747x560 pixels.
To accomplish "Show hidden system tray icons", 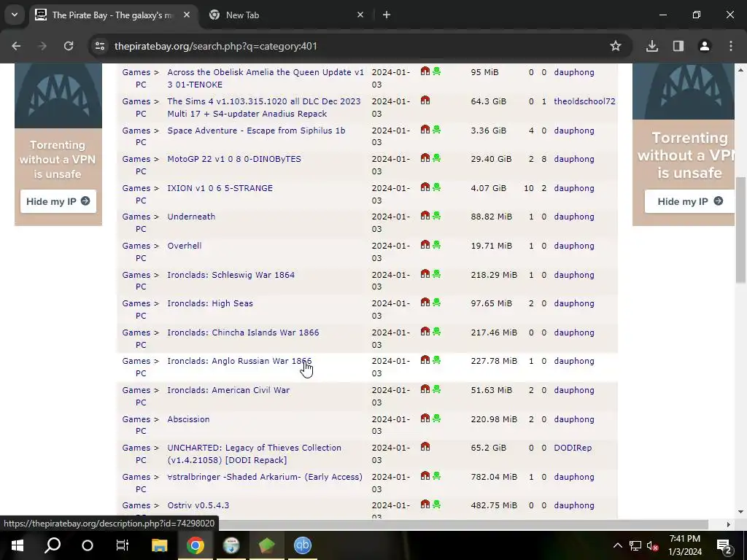I will (x=617, y=545).
